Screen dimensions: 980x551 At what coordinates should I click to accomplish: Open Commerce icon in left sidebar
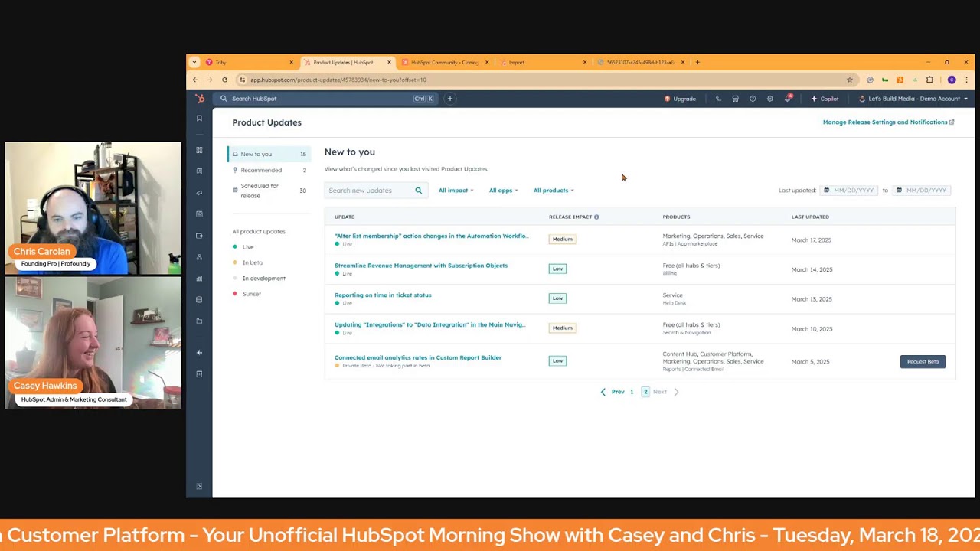coord(199,236)
